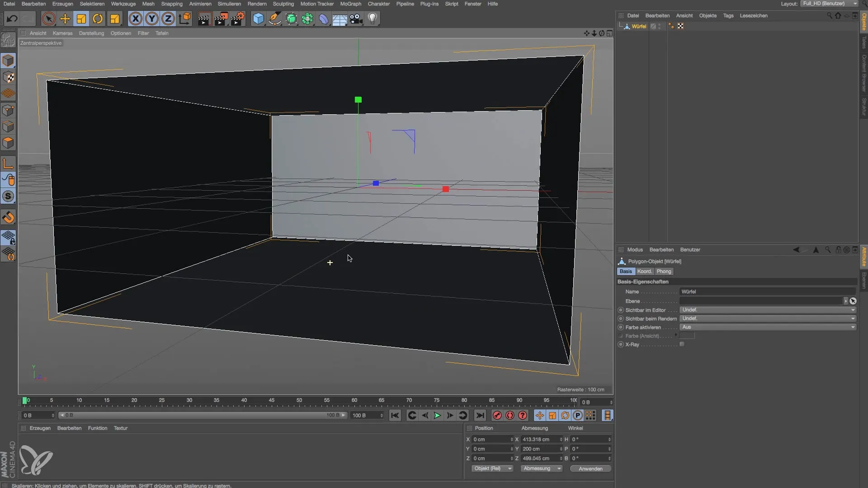The width and height of the screenshot is (868, 488).
Task: Add a cube primitive object
Action: (258, 19)
